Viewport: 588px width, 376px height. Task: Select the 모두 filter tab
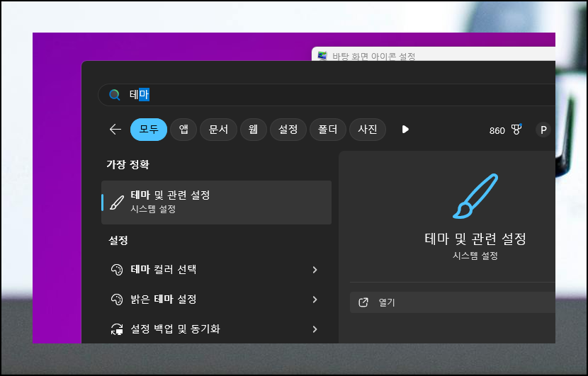click(x=149, y=130)
